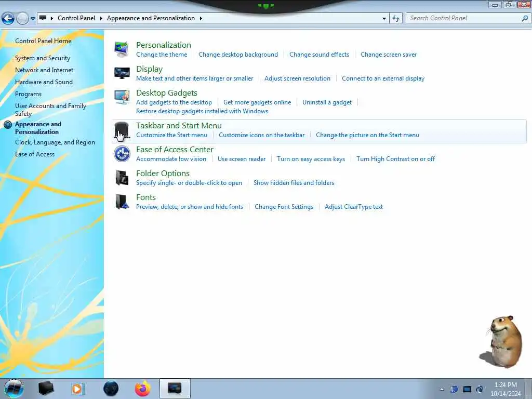Click the computer icon in address bar
The image size is (532, 399).
point(43,18)
